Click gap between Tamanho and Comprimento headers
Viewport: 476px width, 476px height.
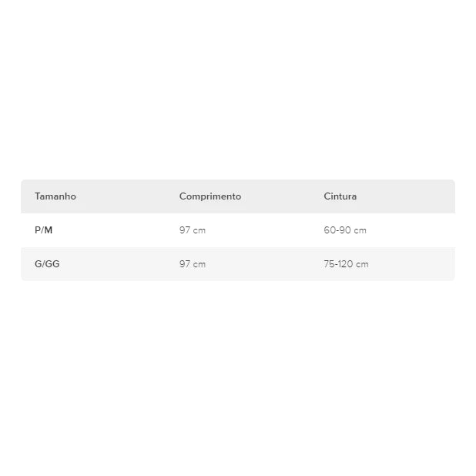click(x=127, y=196)
